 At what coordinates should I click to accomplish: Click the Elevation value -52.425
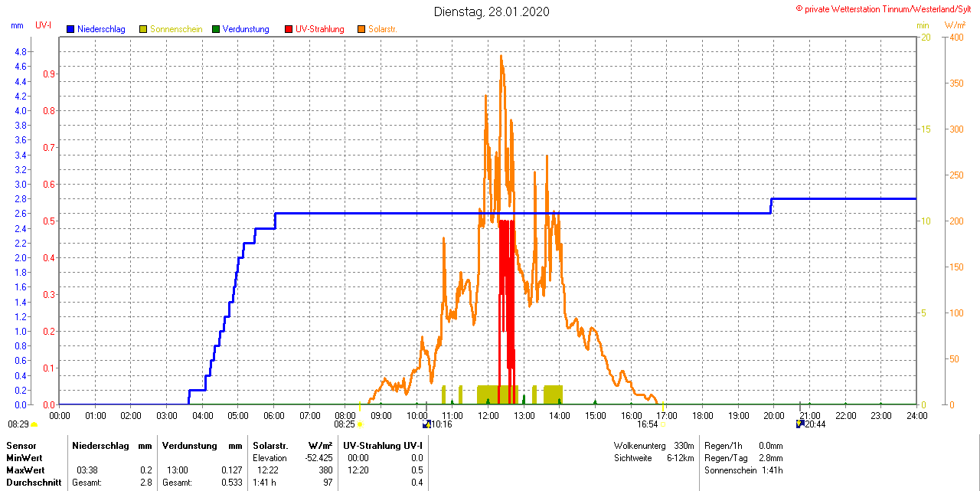click(x=318, y=458)
